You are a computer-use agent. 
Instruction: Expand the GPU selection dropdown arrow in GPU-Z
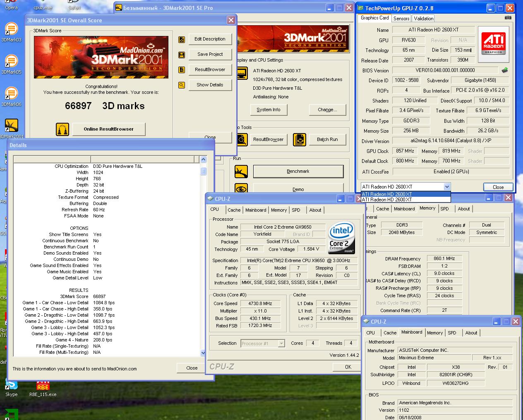point(446,187)
